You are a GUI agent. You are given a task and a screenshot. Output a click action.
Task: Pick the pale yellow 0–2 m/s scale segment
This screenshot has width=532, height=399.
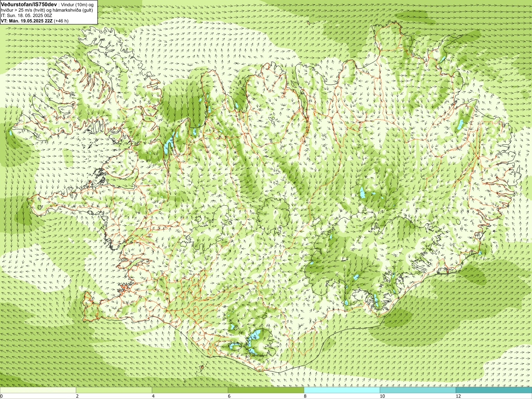pos(38,390)
